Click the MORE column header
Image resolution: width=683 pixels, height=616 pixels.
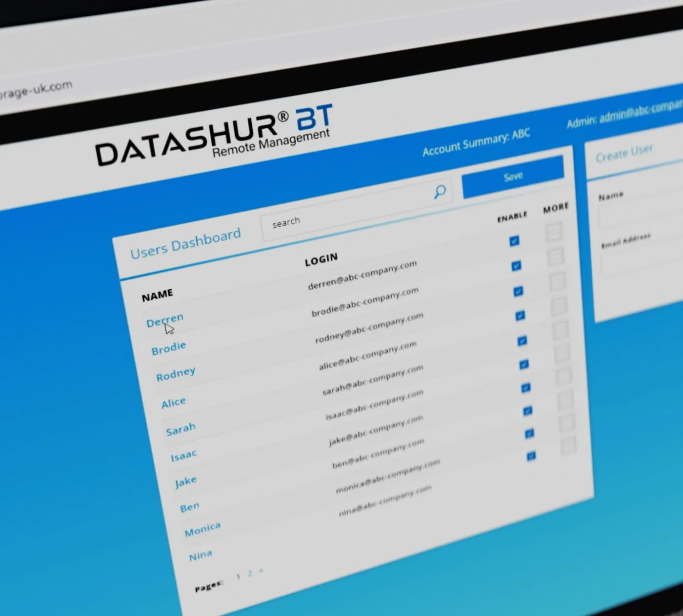556,208
